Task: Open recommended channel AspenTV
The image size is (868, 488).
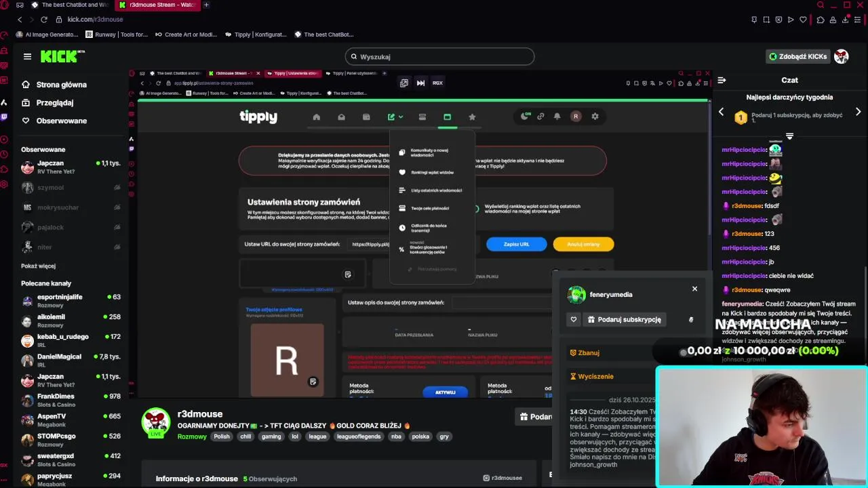Action: [71, 420]
